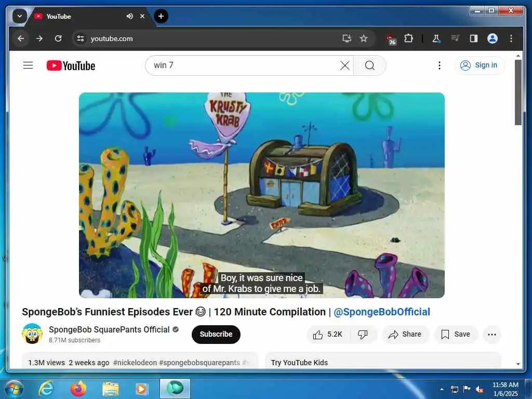
Task: Open the network tray icon
Action: pyautogui.click(x=454, y=389)
